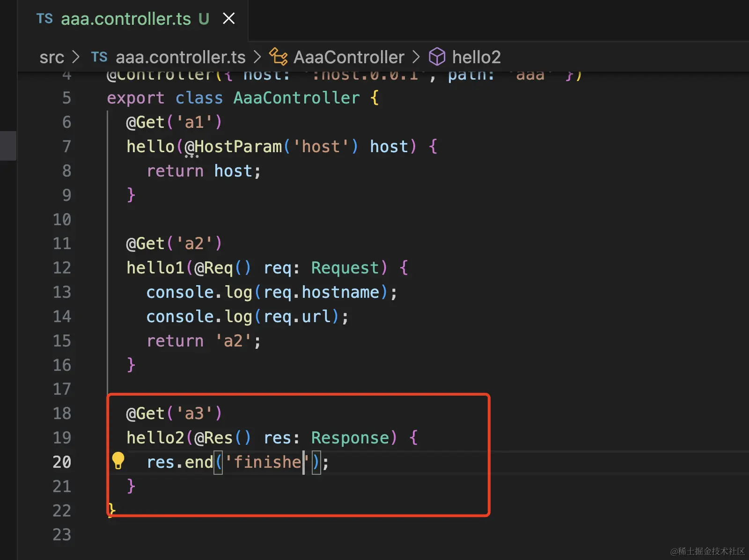Viewport: 749px width, 560px height.
Task: Expand the breadcrumb chevron after src
Action: (x=76, y=57)
